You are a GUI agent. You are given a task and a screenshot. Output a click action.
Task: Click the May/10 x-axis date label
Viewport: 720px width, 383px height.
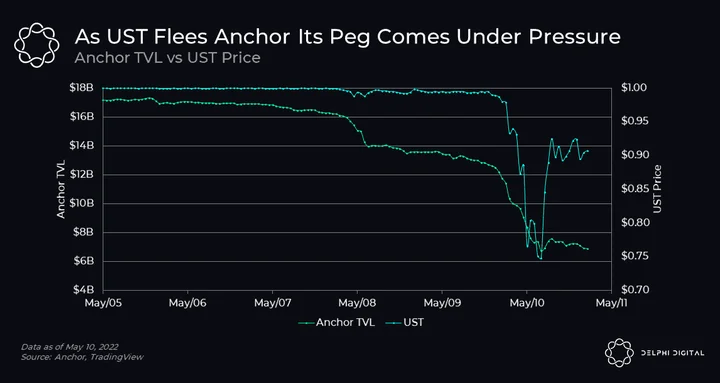527,303
